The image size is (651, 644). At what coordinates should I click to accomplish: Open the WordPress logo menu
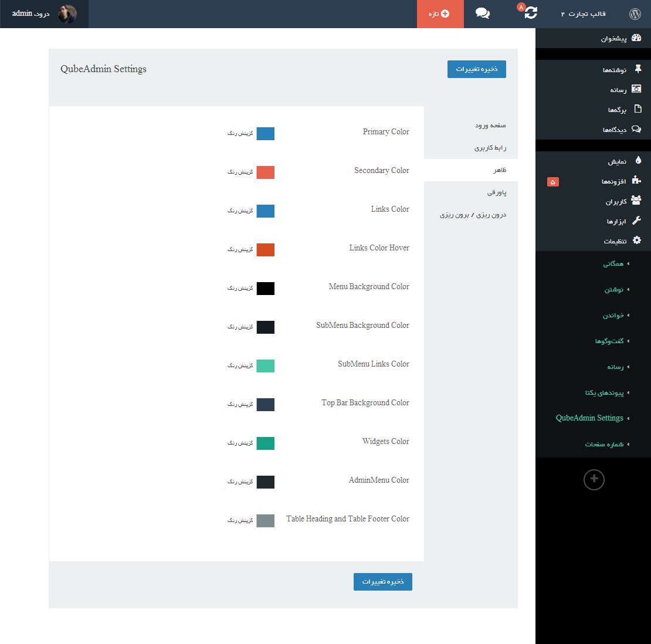tap(635, 14)
